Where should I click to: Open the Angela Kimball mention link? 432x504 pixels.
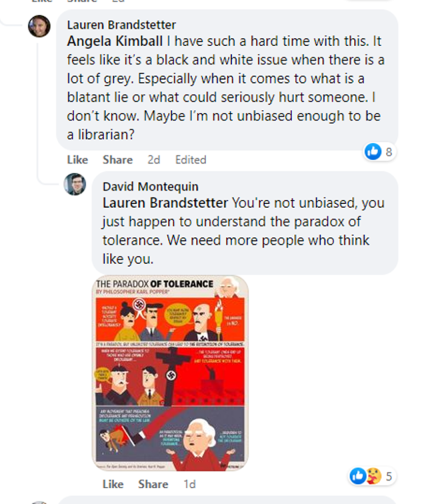click(x=115, y=41)
